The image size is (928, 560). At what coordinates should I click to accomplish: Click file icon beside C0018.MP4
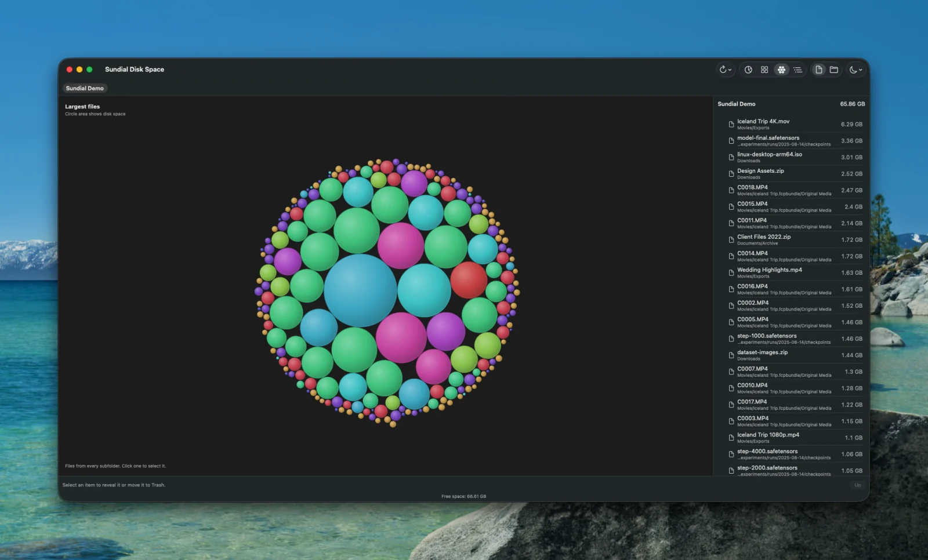(731, 190)
